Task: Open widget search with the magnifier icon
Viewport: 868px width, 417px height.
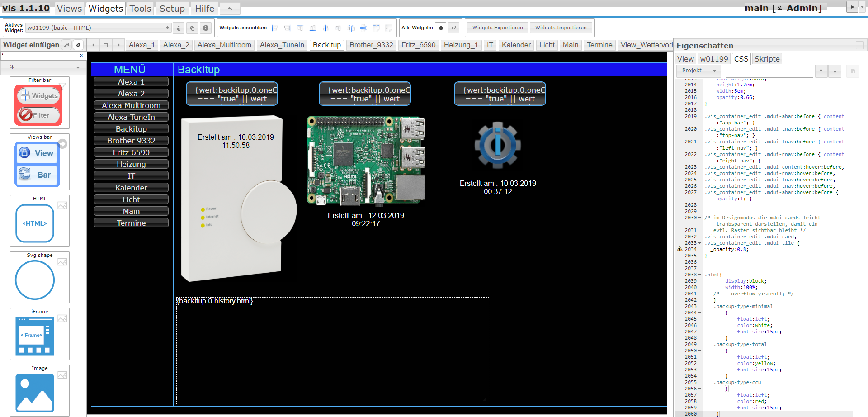Action: [x=66, y=45]
